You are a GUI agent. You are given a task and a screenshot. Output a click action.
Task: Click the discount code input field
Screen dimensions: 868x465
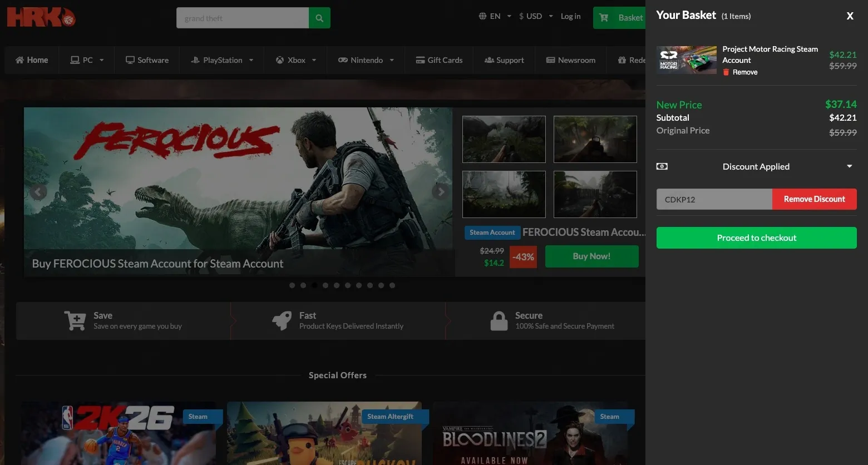pos(714,199)
